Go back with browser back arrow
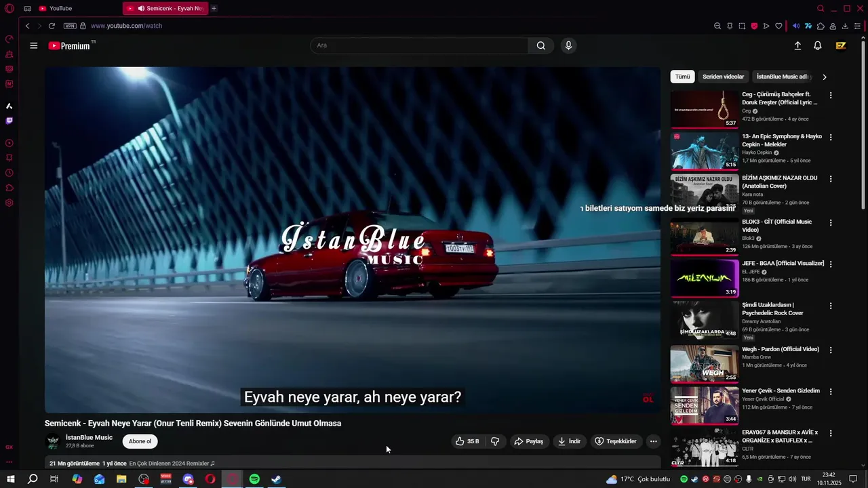 click(27, 26)
